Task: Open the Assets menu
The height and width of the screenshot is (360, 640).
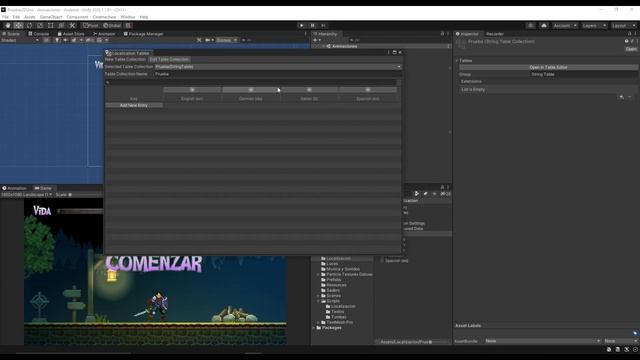Action: point(29,17)
